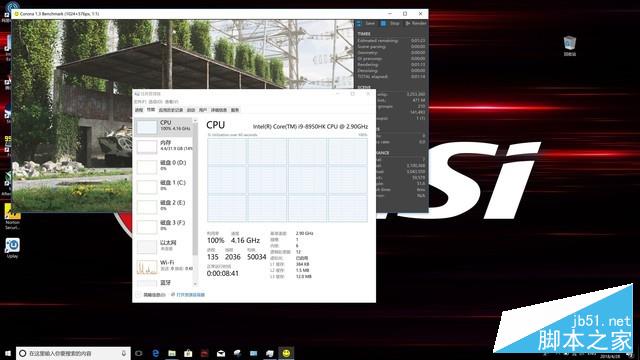The image size is (640, 360).
Task: Open the Norton Security desktop icon
Action: click(x=12, y=216)
